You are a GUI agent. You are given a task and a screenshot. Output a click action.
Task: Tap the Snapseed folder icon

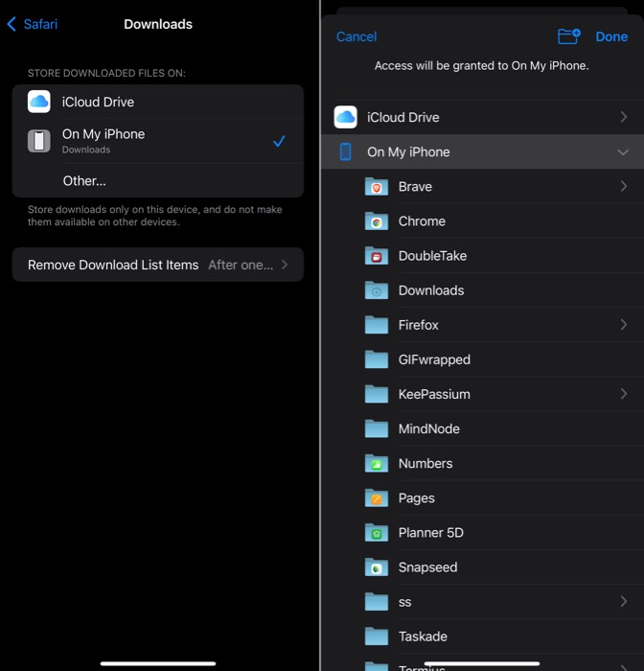[x=377, y=567]
